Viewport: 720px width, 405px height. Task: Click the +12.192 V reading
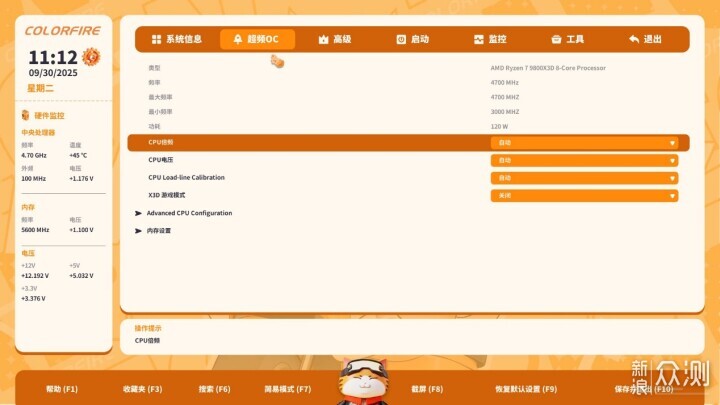(x=35, y=276)
